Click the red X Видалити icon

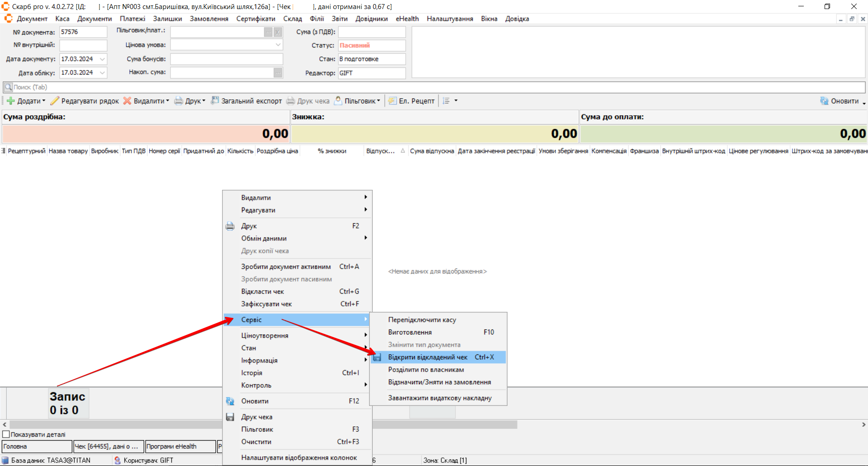(x=127, y=101)
